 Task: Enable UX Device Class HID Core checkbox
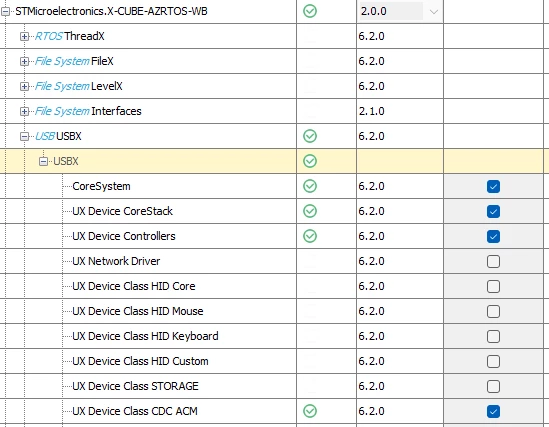point(493,287)
